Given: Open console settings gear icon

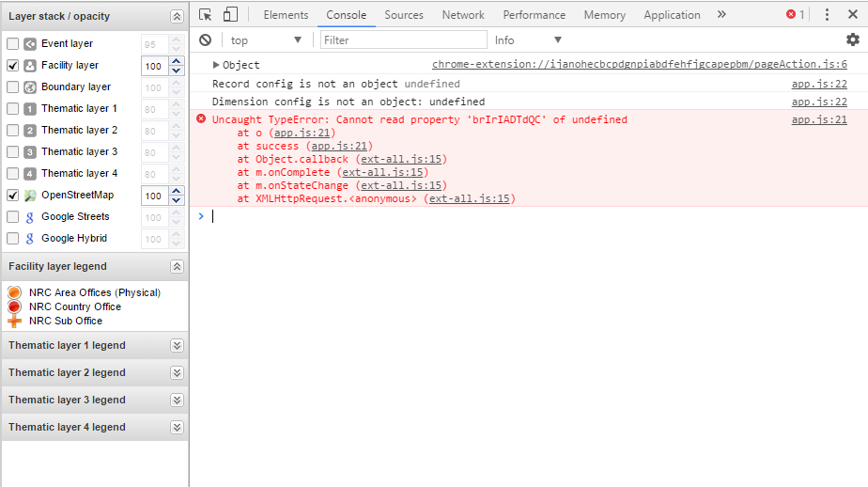Looking at the screenshot, I should (852, 39).
